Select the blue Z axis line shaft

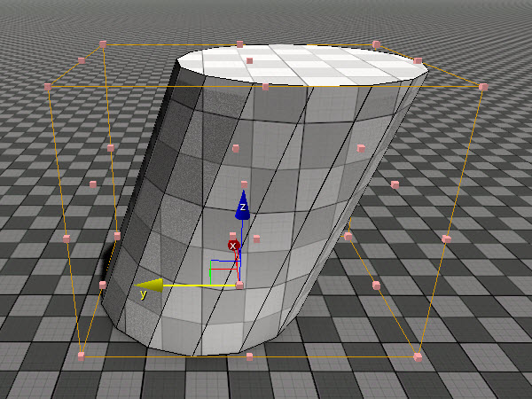point(241,238)
